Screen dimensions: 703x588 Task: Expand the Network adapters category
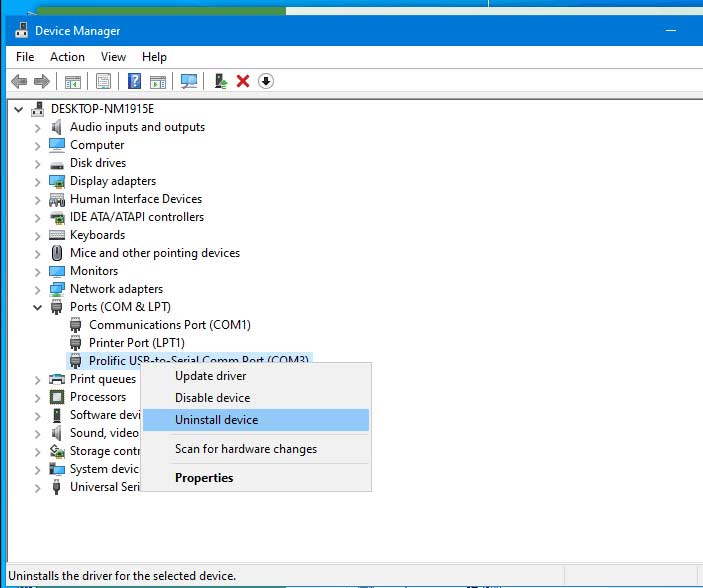point(38,289)
